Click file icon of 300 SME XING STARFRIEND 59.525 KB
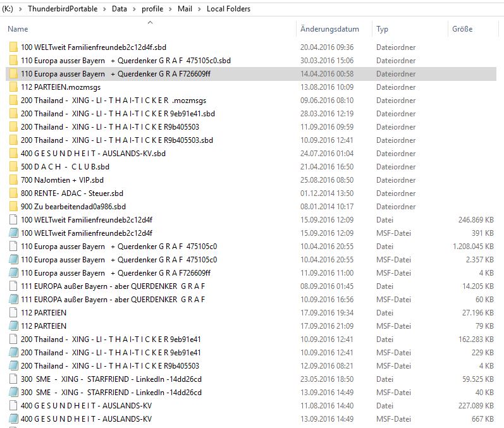 pos(13,379)
